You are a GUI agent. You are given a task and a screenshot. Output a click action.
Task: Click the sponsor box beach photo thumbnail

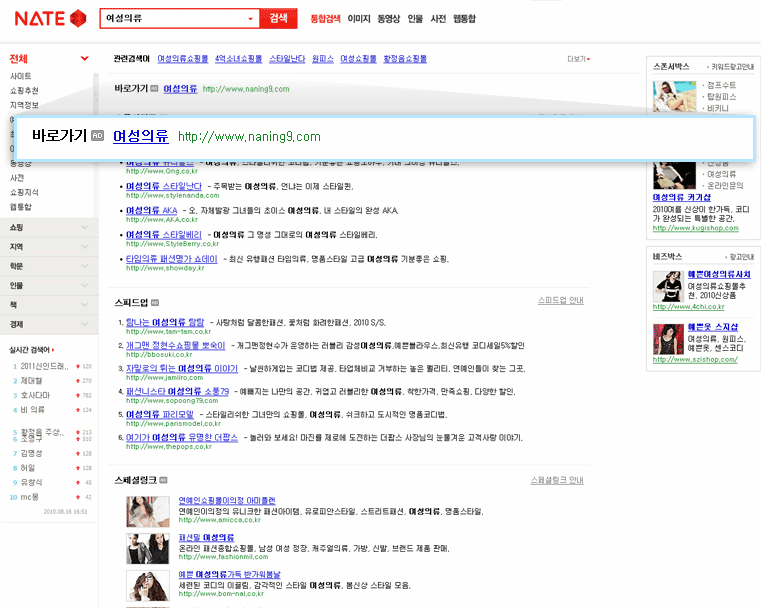pyautogui.click(x=674, y=96)
